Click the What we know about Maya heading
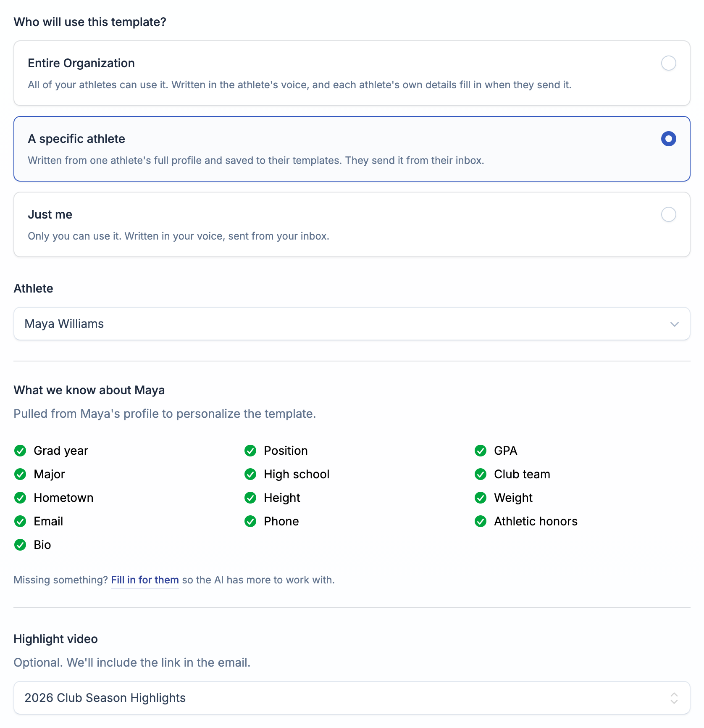 [x=89, y=390]
